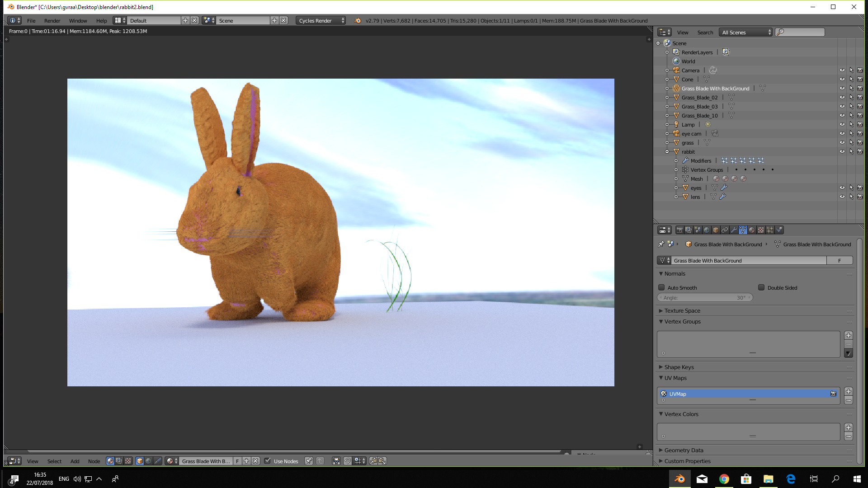868x488 pixels.
Task: Open the Render menu
Action: [x=52, y=20]
